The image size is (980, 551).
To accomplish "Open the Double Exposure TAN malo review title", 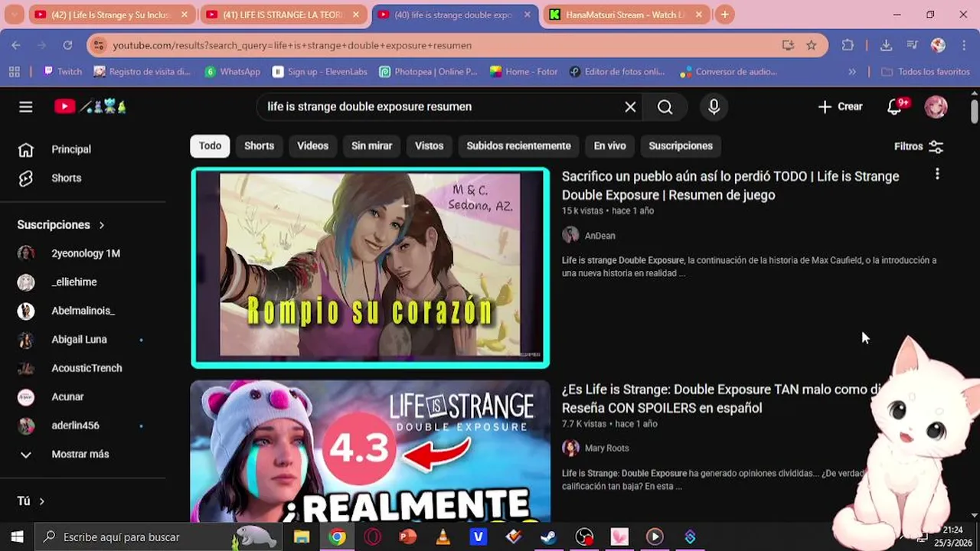I will click(720, 399).
